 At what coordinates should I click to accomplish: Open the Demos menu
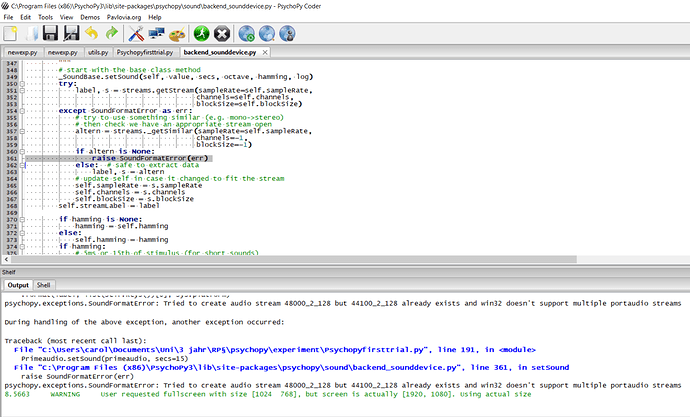coord(90,17)
